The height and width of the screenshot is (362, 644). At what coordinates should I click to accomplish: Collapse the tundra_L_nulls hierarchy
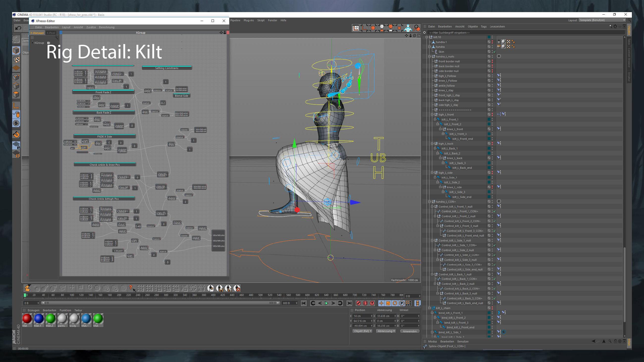pyautogui.click(x=429, y=56)
